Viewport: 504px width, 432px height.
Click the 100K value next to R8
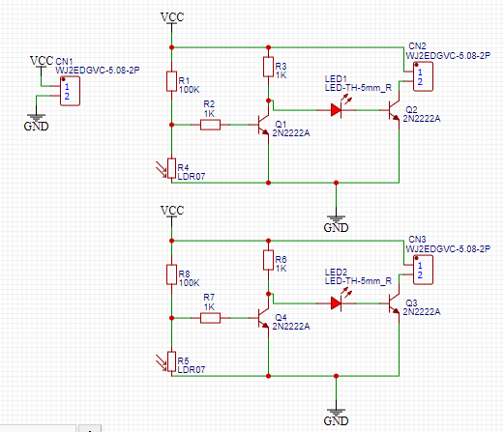[190, 283]
